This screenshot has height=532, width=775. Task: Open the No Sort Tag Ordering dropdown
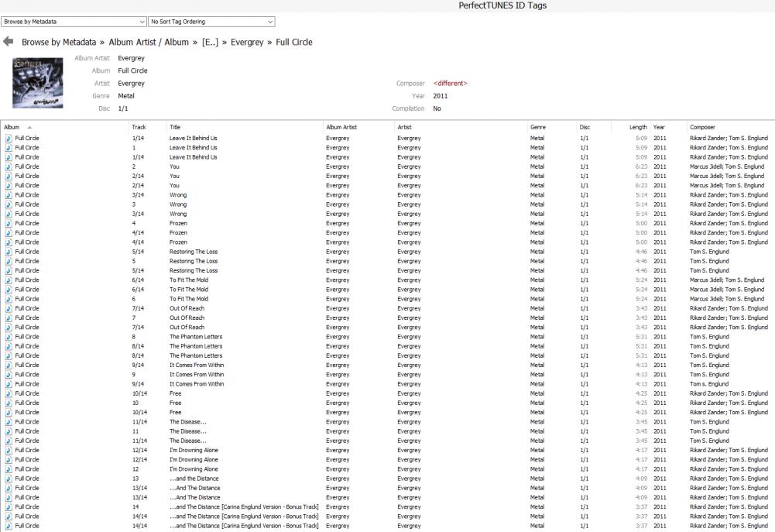coord(211,22)
